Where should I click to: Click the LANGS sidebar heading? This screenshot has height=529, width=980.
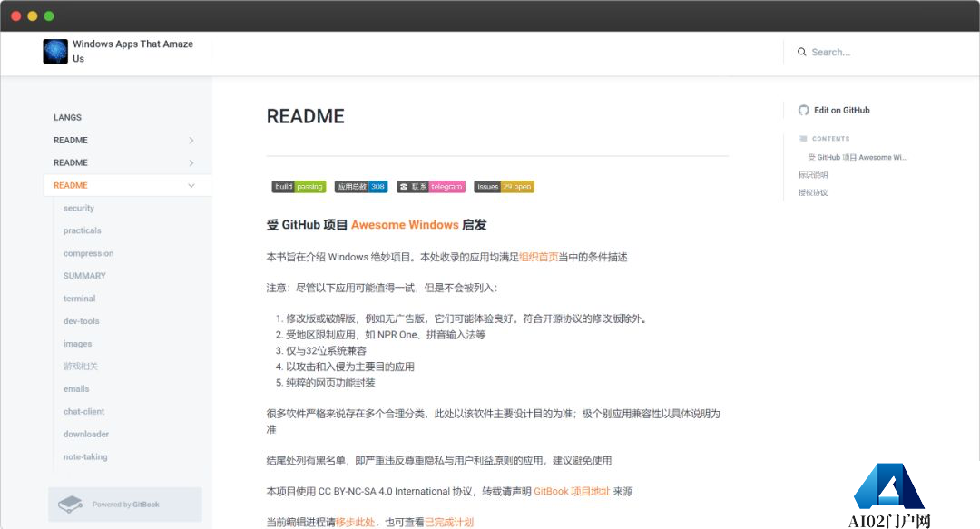pyautogui.click(x=67, y=118)
